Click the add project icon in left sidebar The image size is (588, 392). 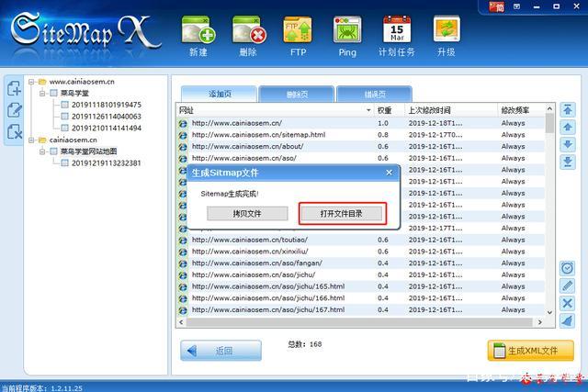15,88
